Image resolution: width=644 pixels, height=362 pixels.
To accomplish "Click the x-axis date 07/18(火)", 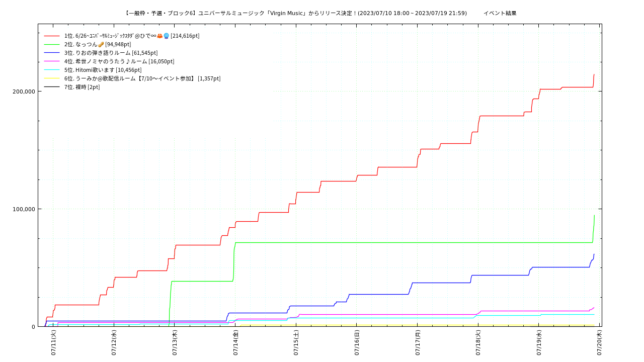I will point(478,343).
